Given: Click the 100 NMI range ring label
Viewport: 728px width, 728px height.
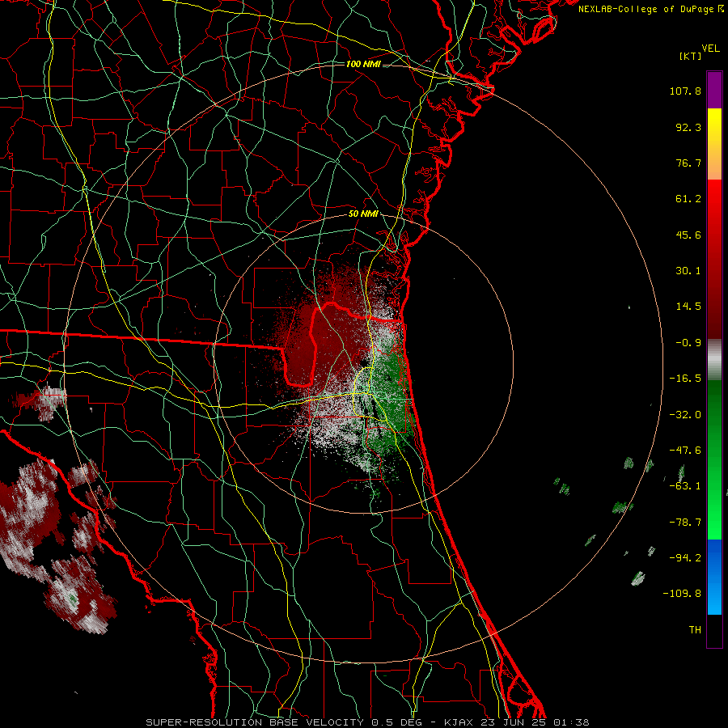Looking at the screenshot, I should point(363,64).
